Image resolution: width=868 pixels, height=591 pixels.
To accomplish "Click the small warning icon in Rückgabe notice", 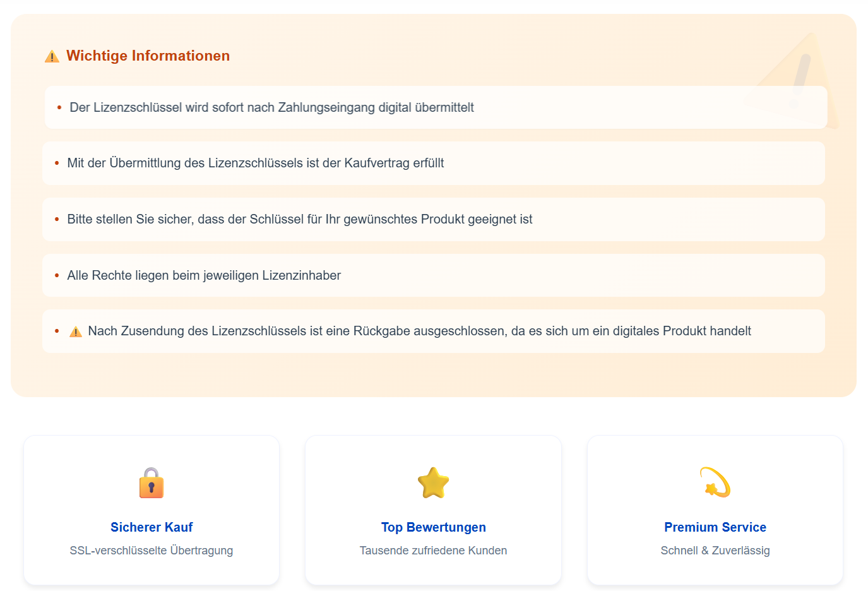I will [76, 331].
